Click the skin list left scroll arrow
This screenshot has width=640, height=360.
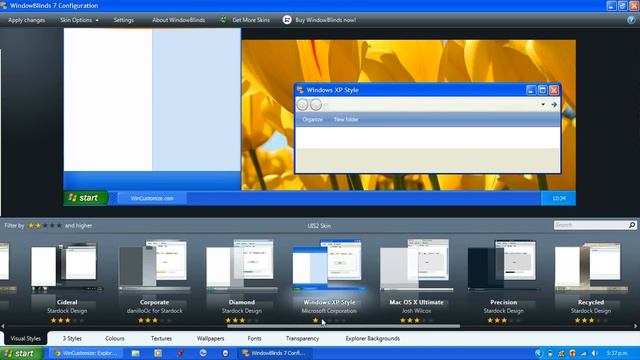click(3, 326)
